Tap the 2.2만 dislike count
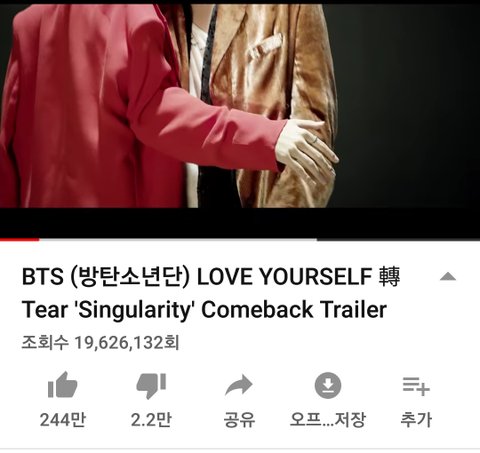This screenshot has width=480, height=453. tap(151, 420)
